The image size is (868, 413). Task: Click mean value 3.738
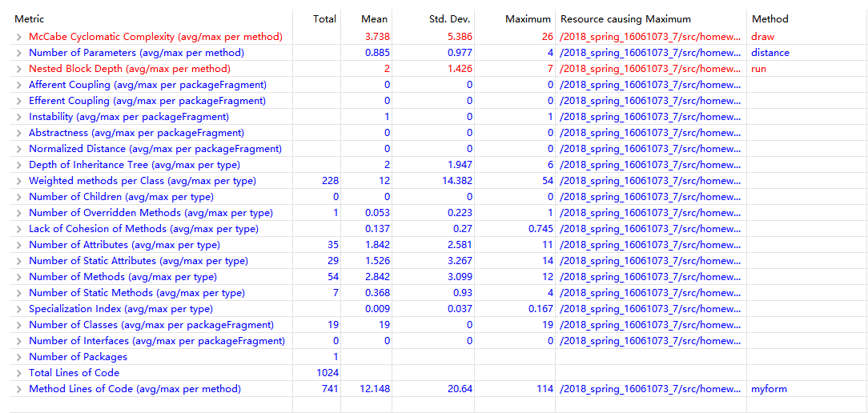[377, 37]
